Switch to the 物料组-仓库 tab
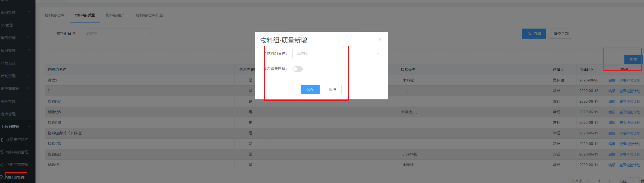 [55, 15]
